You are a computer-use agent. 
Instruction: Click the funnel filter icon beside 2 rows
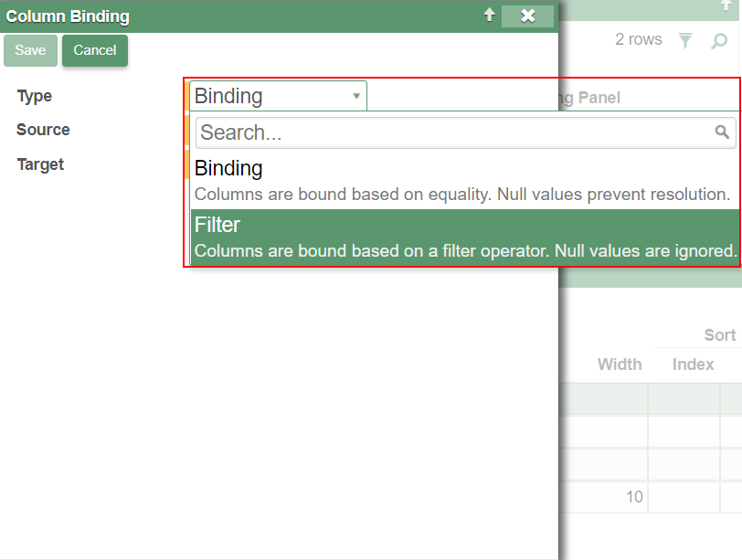685,40
